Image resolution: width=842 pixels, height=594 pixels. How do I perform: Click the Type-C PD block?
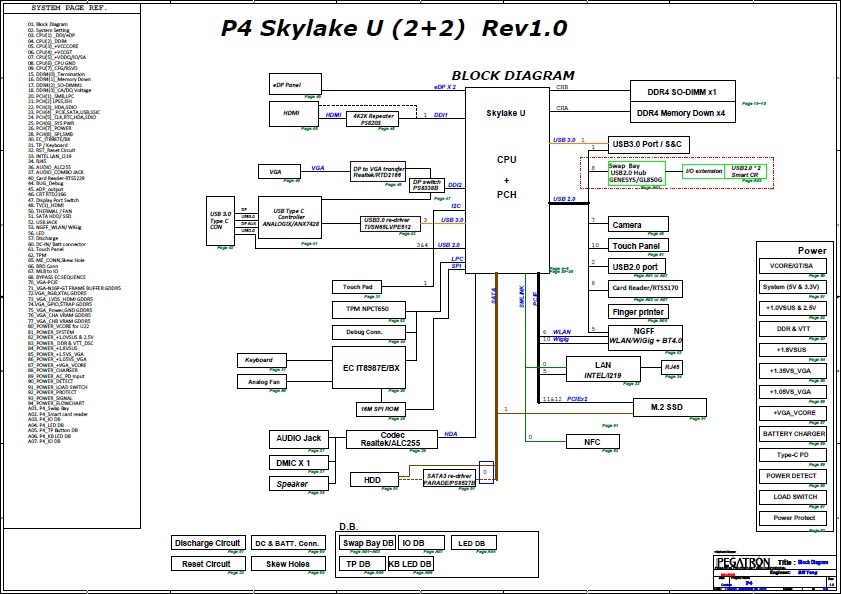(793, 455)
